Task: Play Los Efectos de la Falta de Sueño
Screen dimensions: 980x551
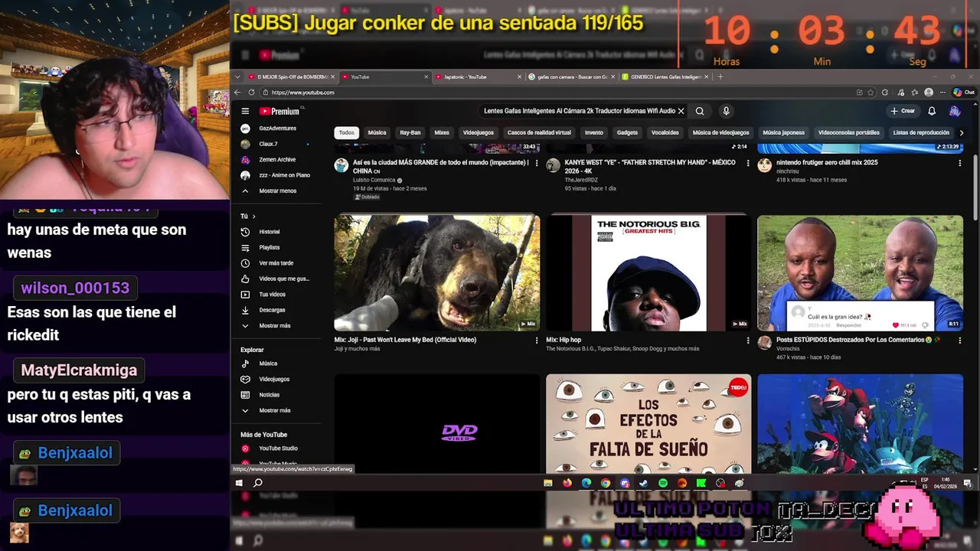Action: [648, 423]
